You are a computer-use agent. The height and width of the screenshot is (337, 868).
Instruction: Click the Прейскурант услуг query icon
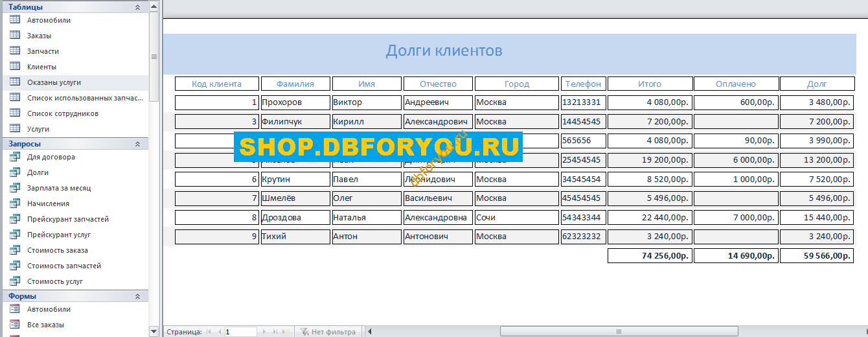click(15, 235)
